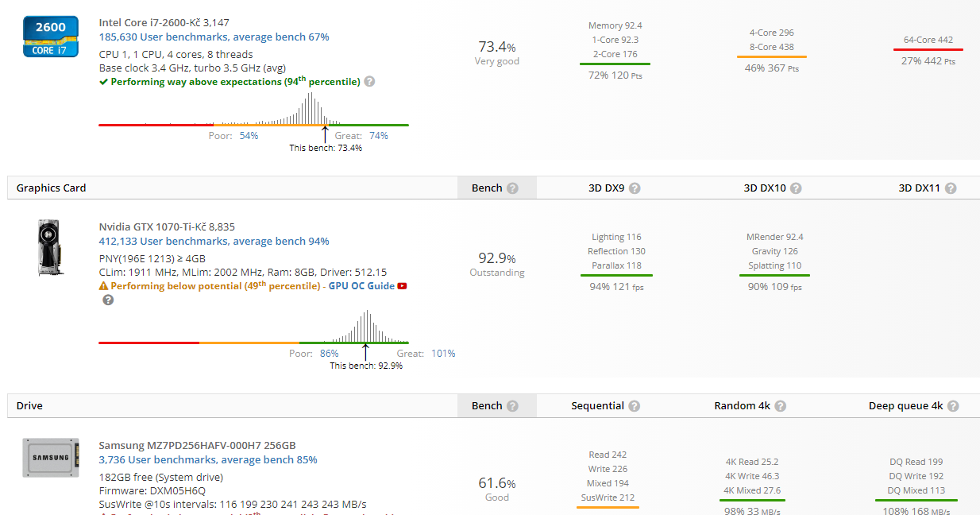The width and height of the screenshot is (980, 515).
Task: Click the YouTube icon beside GPU OC Guide
Action: [402, 286]
